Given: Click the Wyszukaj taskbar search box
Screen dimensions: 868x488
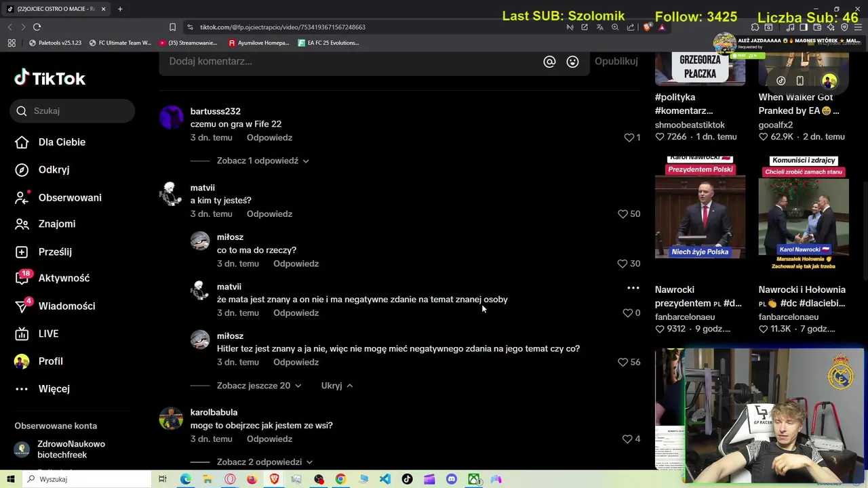Looking at the screenshot, I should click(86, 479).
